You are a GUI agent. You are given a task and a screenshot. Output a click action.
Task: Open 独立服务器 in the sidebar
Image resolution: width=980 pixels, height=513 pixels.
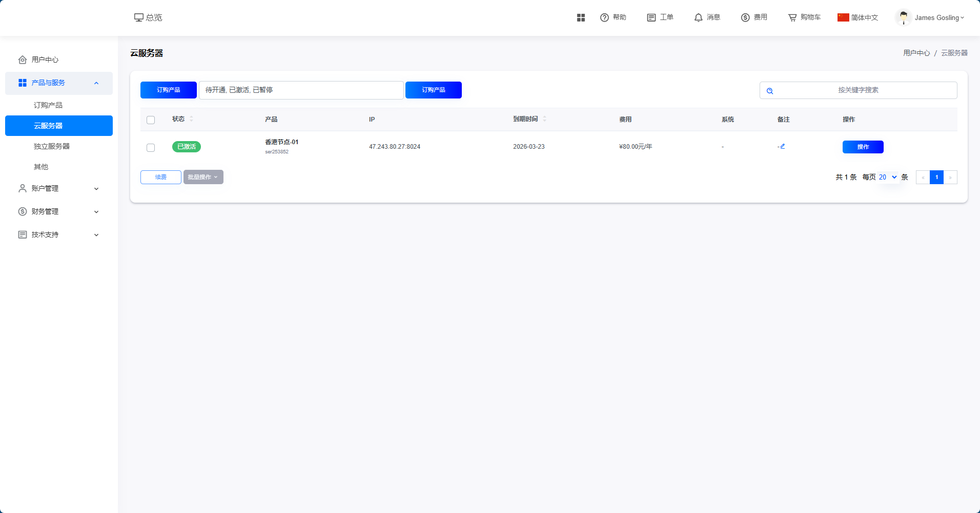pos(52,146)
